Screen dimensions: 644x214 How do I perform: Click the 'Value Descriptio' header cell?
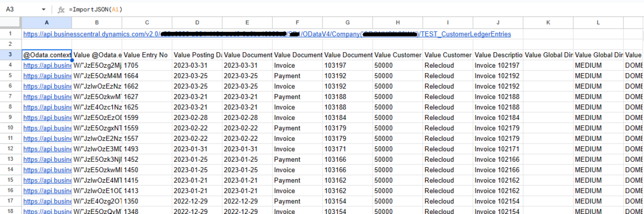pyautogui.click(x=498, y=55)
